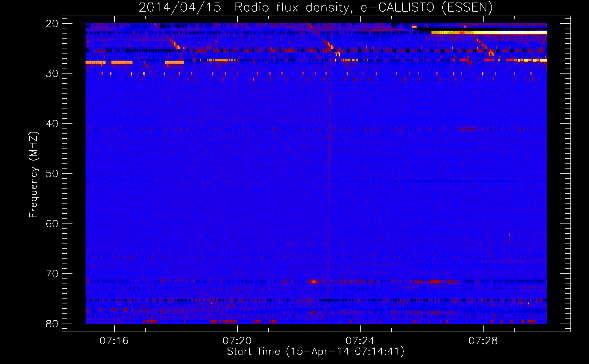The image size is (589, 364).
Task: Click the frequency tick label 60
Action: [52, 224]
